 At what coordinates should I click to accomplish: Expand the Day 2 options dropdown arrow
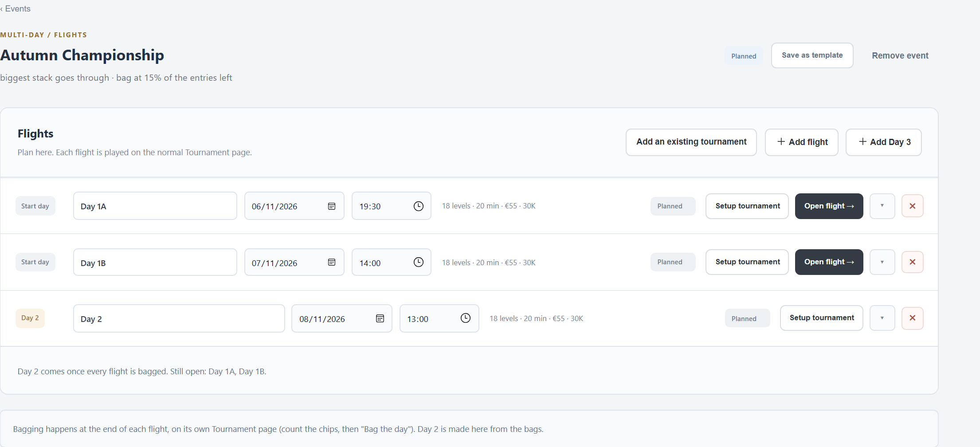click(882, 318)
